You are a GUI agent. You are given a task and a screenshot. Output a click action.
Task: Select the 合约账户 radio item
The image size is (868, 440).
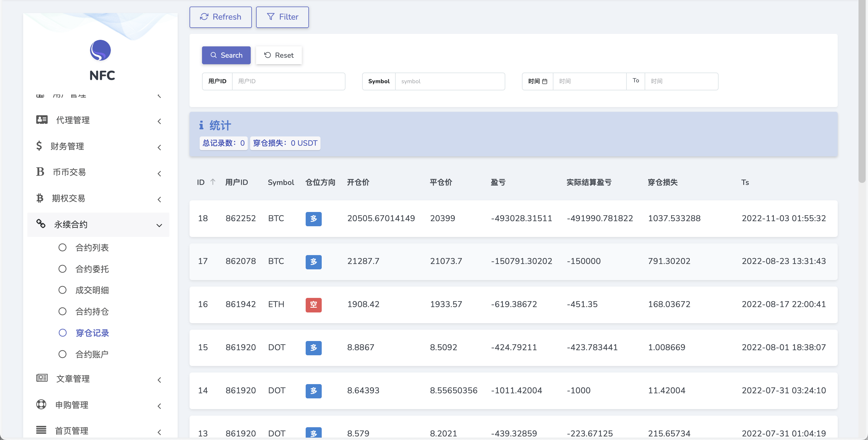click(x=62, y=354)
